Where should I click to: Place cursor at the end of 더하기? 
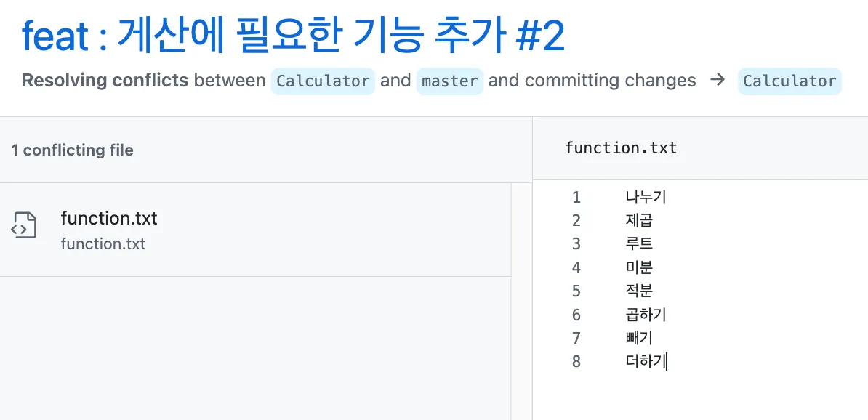point(666,361)
